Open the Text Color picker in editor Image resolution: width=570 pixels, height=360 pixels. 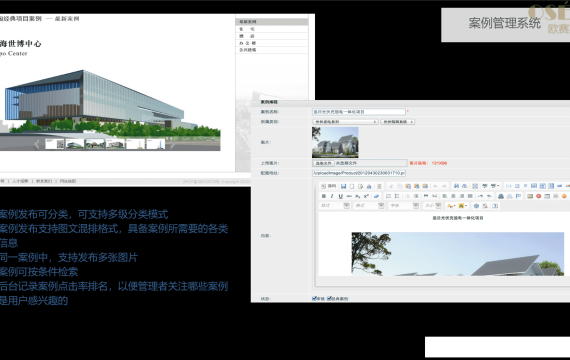[x=451, y=205]
